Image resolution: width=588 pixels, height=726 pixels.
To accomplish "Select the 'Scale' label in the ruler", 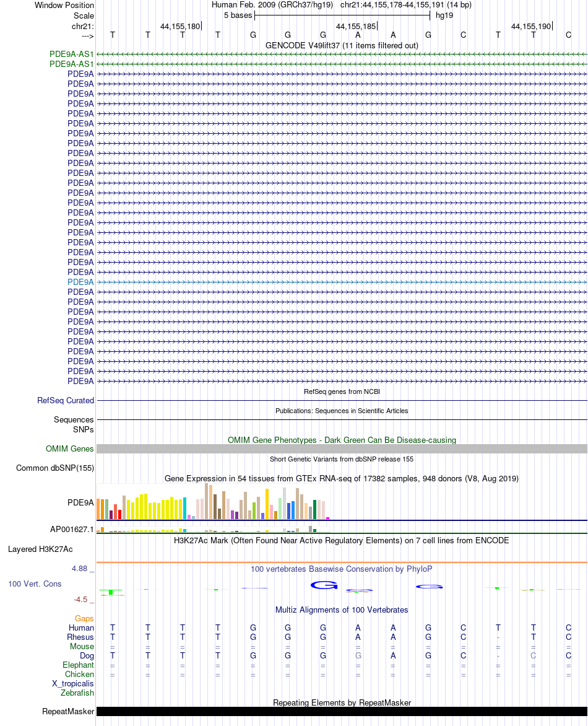I will [x=84, y=15].
